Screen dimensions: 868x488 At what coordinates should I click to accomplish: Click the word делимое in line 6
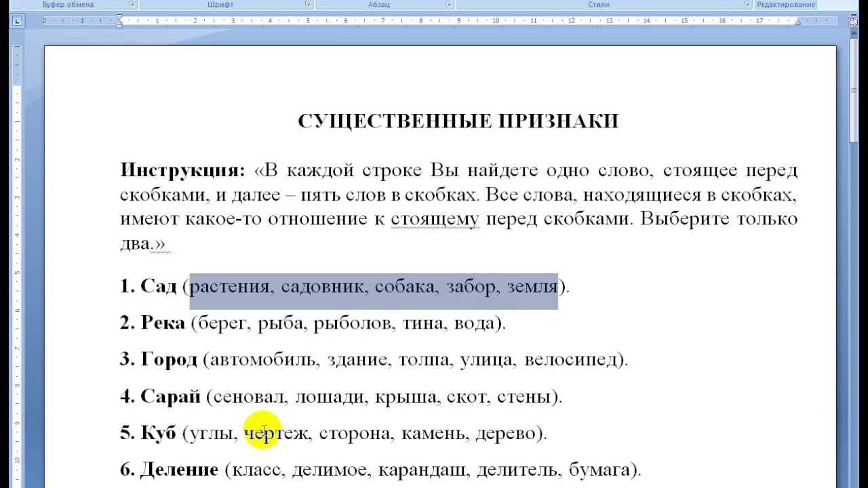coord(331,469)
